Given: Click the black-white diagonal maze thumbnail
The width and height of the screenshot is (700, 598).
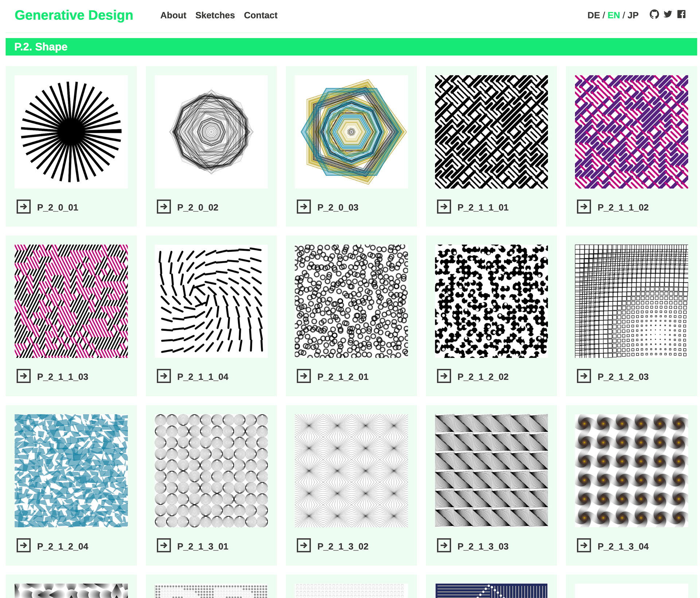Looking at the screenshot, I should pos(491,132).
